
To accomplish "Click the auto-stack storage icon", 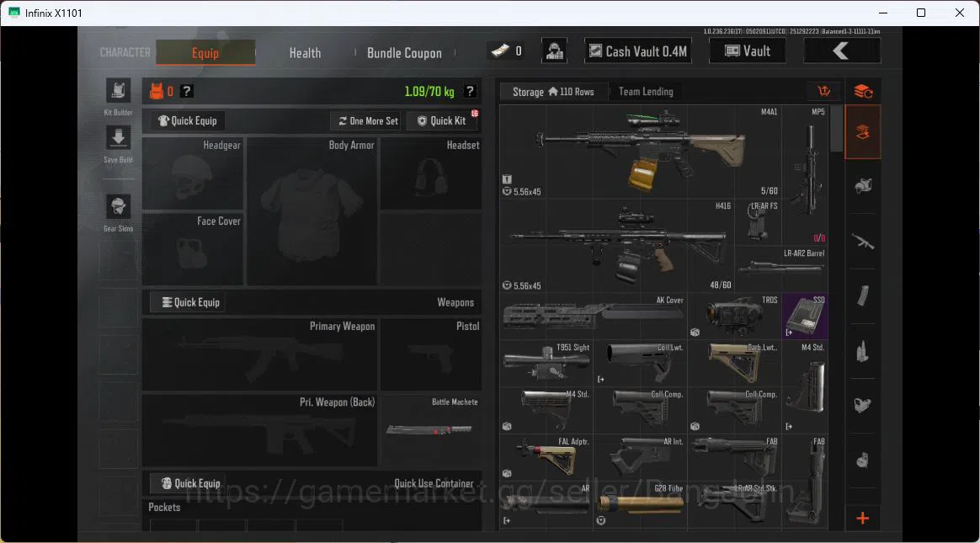I will tap(863, 92).
